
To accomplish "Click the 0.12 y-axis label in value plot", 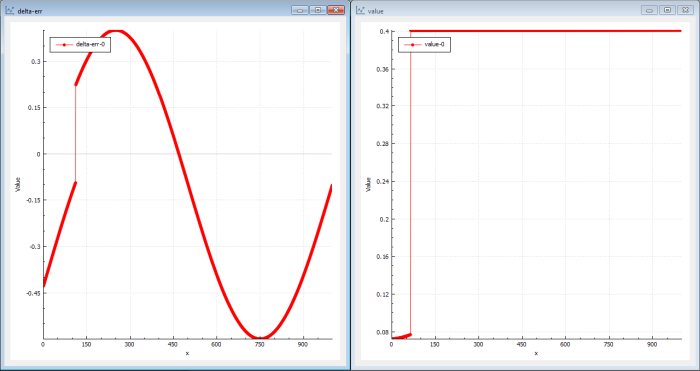I will point(383,294).
